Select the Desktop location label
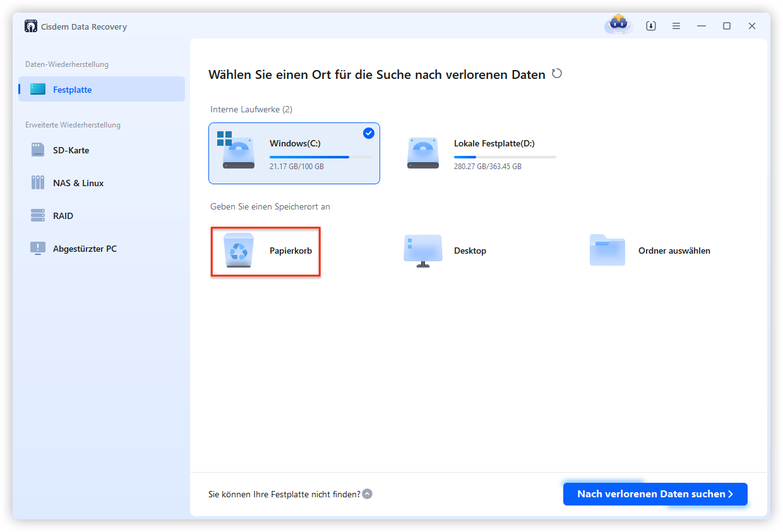Viewport: 783px width, 532px height. pos(470,251)
